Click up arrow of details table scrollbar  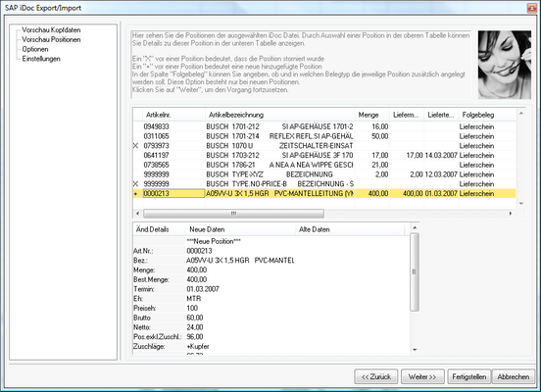tap(415, 227)
